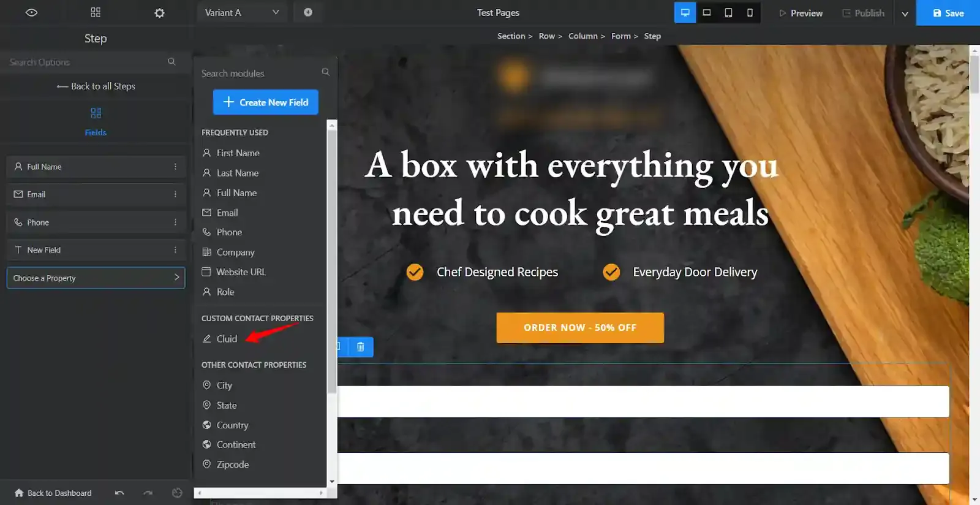Image resolution: width=980 pixels, height=505 pixels.
Task: Select the page headline text
Action: 572,190
